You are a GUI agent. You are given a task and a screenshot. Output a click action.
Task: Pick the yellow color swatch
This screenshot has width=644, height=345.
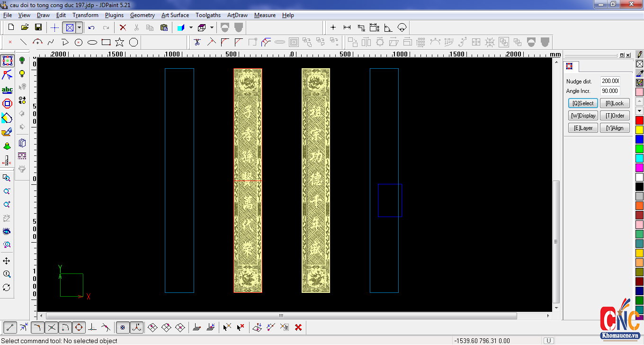click(x=639, y=130)
